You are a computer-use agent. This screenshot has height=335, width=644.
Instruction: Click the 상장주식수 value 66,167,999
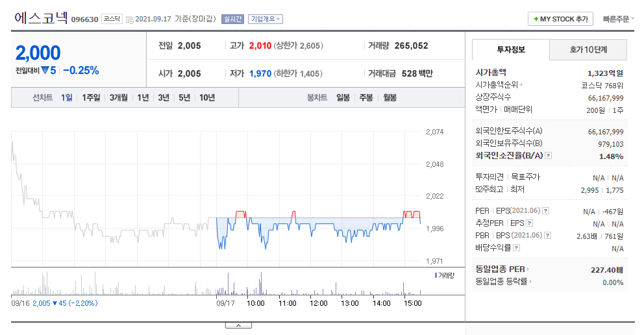coord(606,98)
